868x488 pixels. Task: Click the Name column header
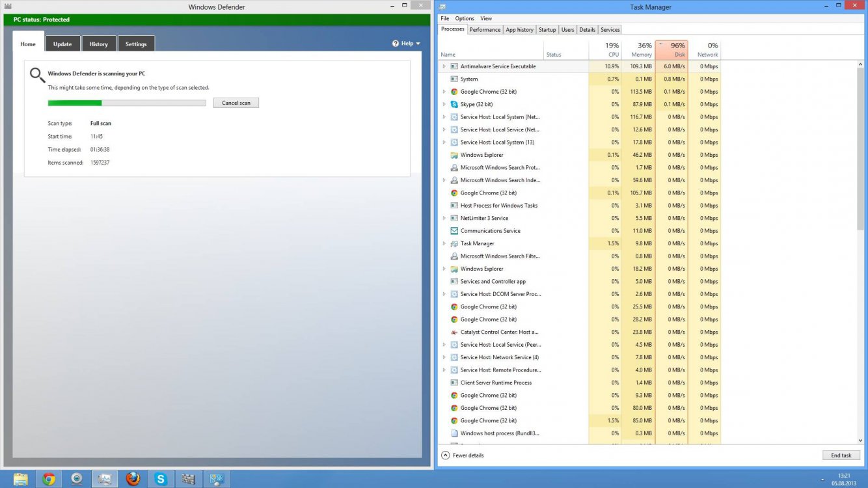click(491, 50)
